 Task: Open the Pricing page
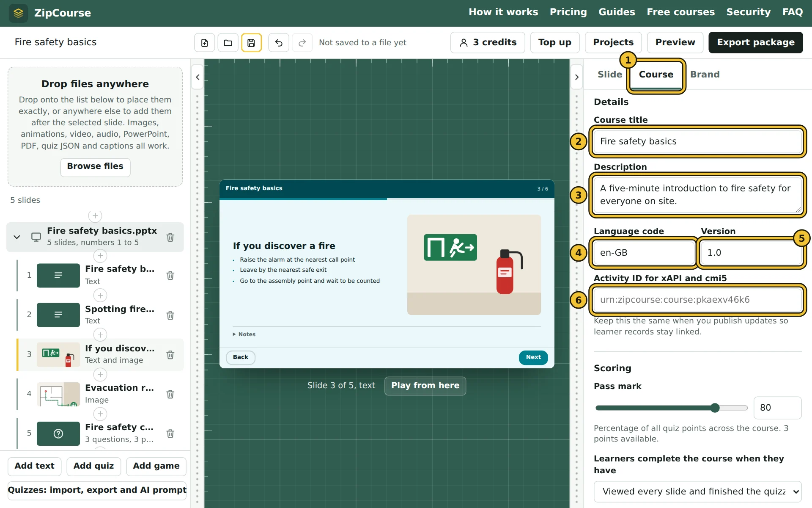pyautogui.click(x=568, y=12)
